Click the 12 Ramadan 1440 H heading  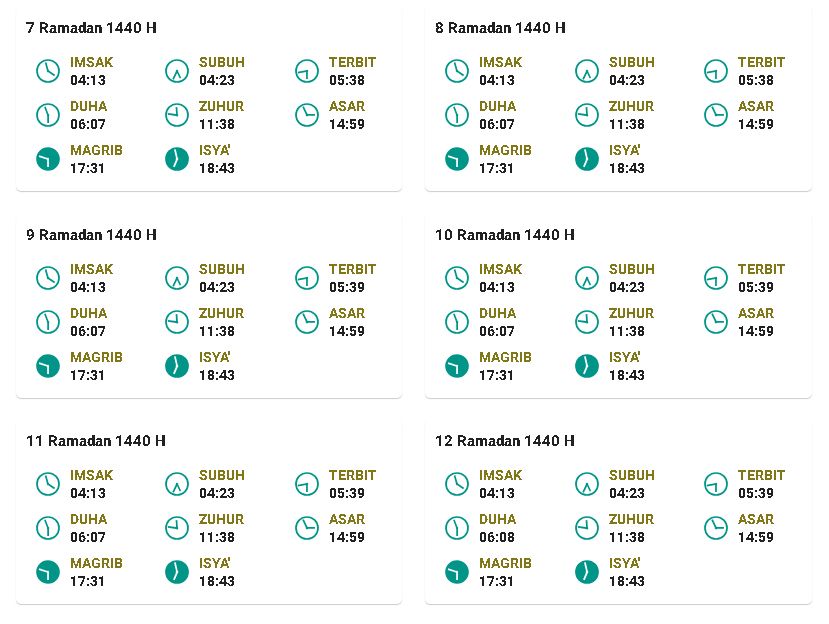505,441
